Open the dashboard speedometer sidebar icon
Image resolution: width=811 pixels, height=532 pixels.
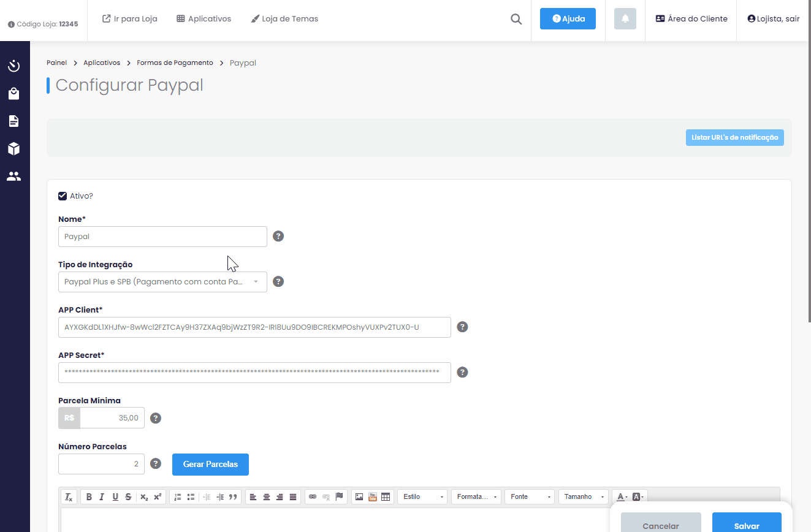click(x=13, y=66)
